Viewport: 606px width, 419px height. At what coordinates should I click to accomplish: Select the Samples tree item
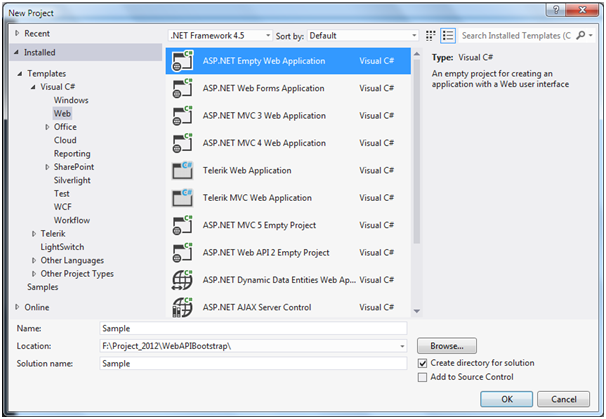[x=43, y=287]
